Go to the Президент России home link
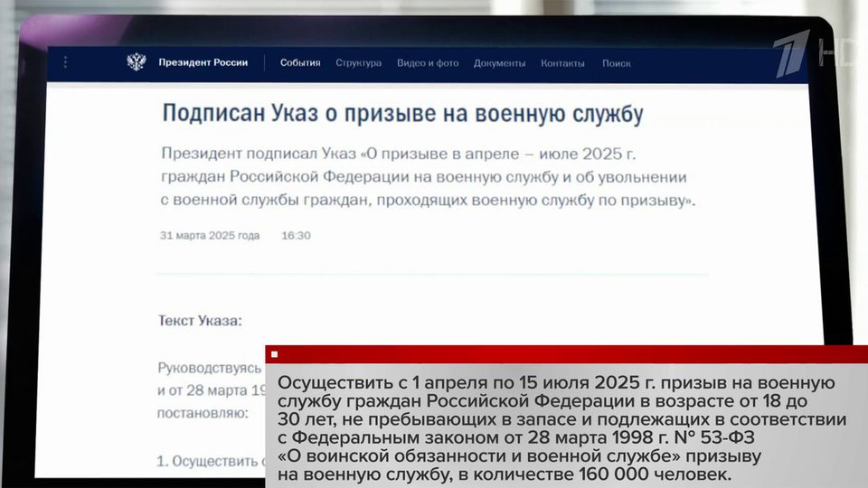 click(204, 63)
